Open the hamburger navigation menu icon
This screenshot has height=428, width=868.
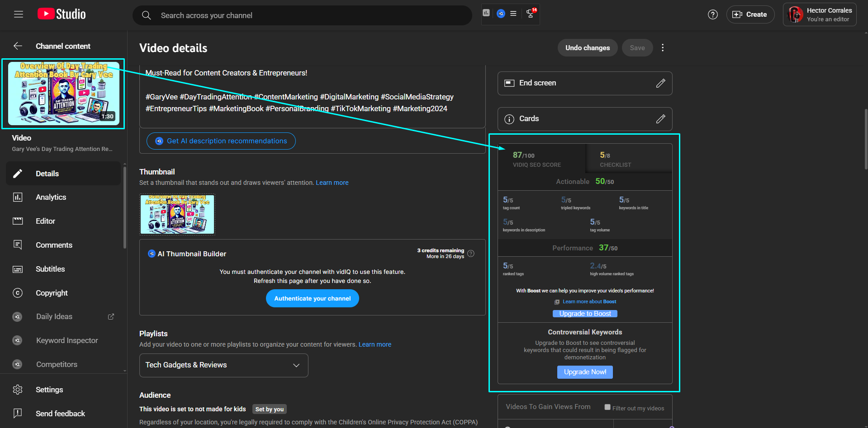coord(19,14)
